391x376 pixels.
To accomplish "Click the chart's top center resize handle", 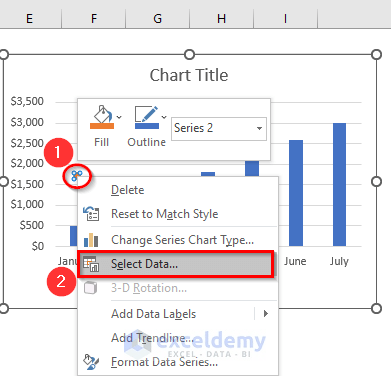I will (x=189, y=54).
